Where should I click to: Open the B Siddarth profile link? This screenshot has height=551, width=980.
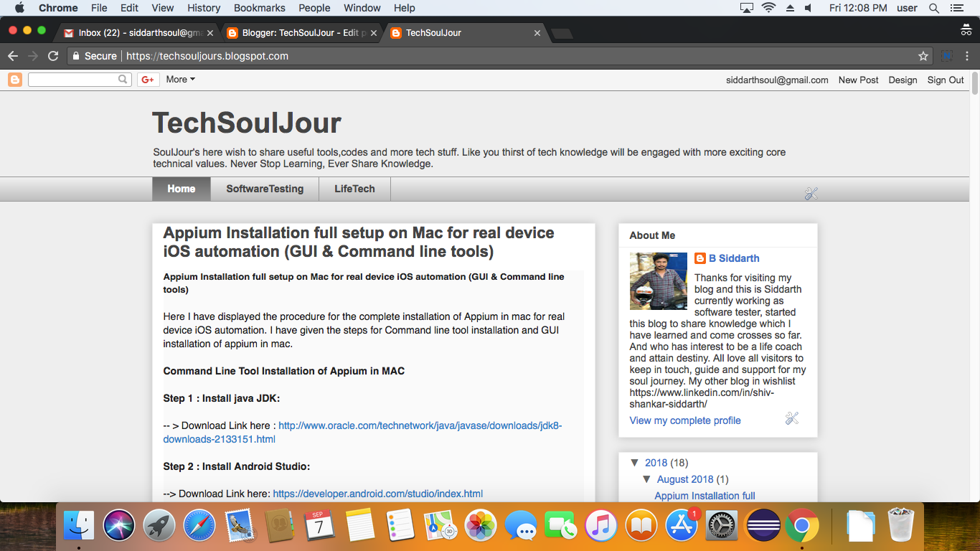[x=734, y=258]
